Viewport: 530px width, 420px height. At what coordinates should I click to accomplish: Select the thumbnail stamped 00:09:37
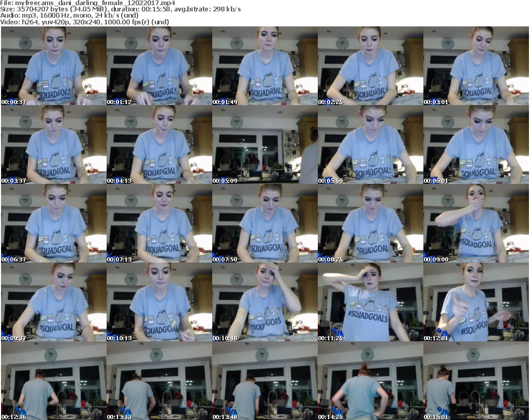(x=54, y=302)
